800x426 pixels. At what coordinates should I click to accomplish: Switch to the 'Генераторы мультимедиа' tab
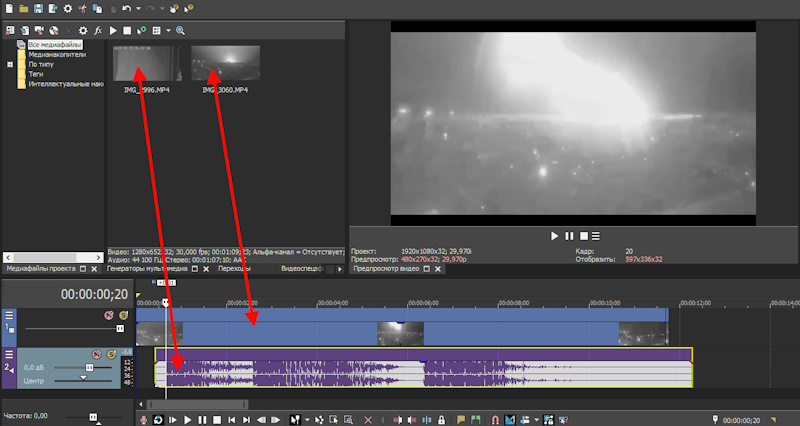pos(147,268)
